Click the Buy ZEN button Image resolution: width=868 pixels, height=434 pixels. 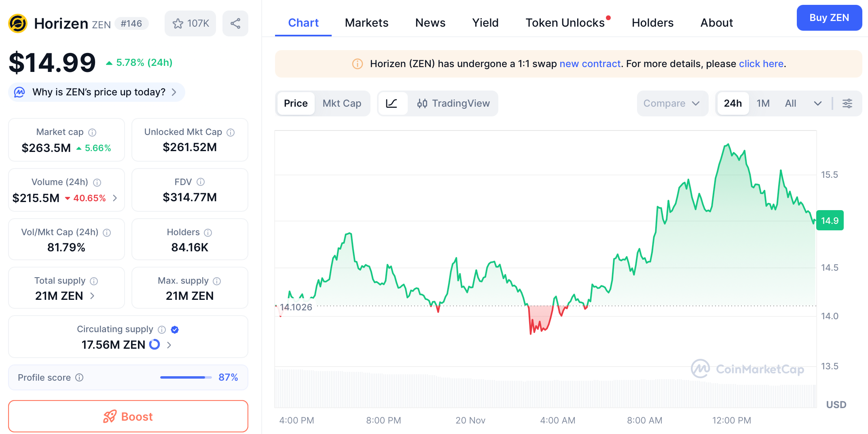[x=829, y=18]
